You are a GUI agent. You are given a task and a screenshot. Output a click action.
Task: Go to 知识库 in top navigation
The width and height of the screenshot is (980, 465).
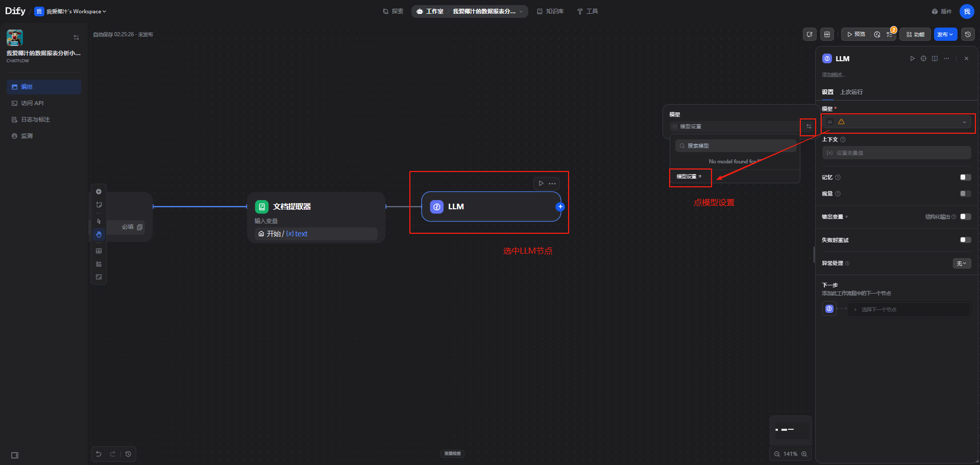550,11
